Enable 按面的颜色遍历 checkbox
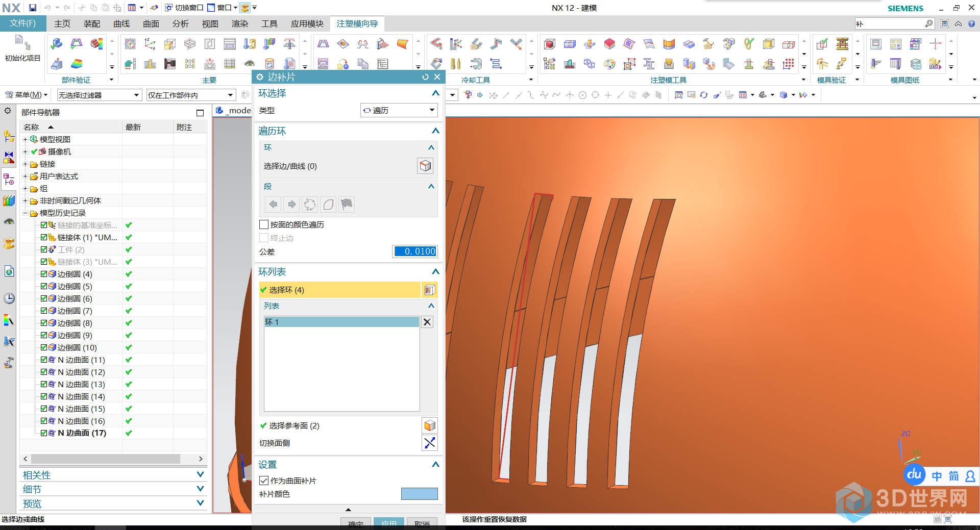 pyautogui.click(x=264, y=224)
